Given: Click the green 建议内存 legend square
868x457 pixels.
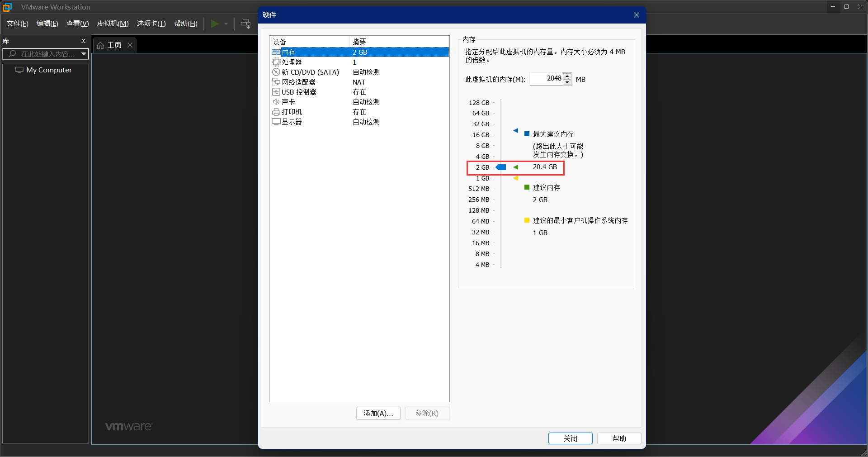Looking at the screenshot, I should click(x=527, y=187).
